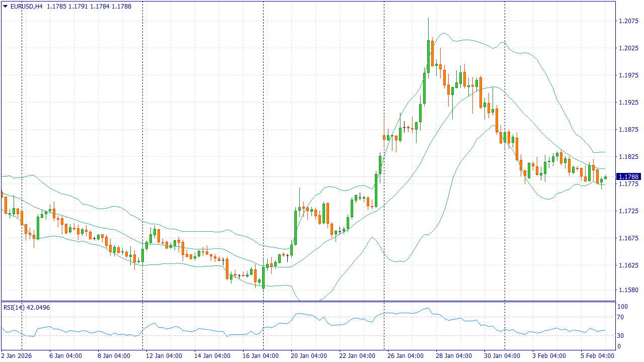The image size is (644, 362).
Task: Click the highlighted current price tag 1.1788
Action: pyautogui.click(x=628, y=177)
